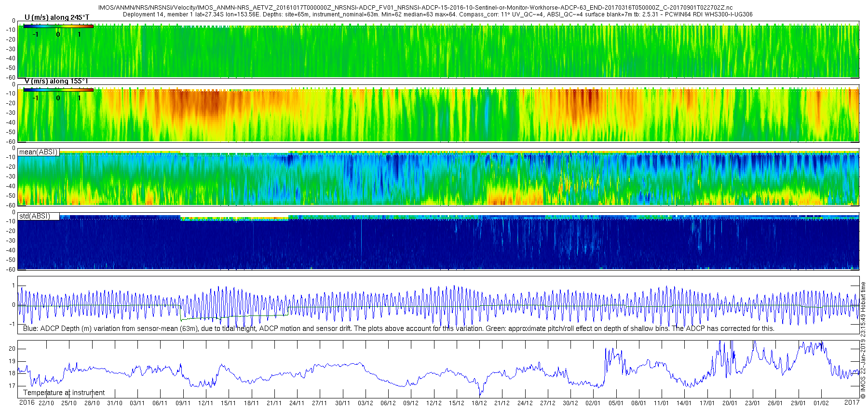
Task: Click the U (m/s) along 245°T title
Action: click(57, 17)
